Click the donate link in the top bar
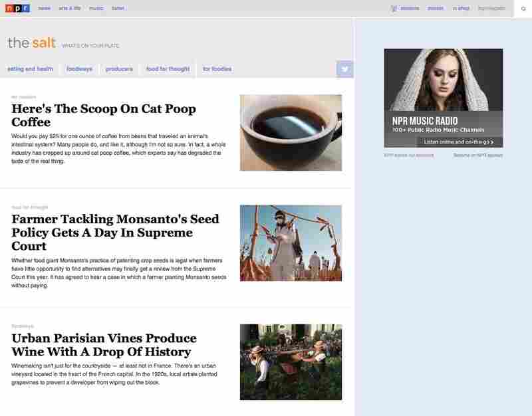 [x=436, y=8]
